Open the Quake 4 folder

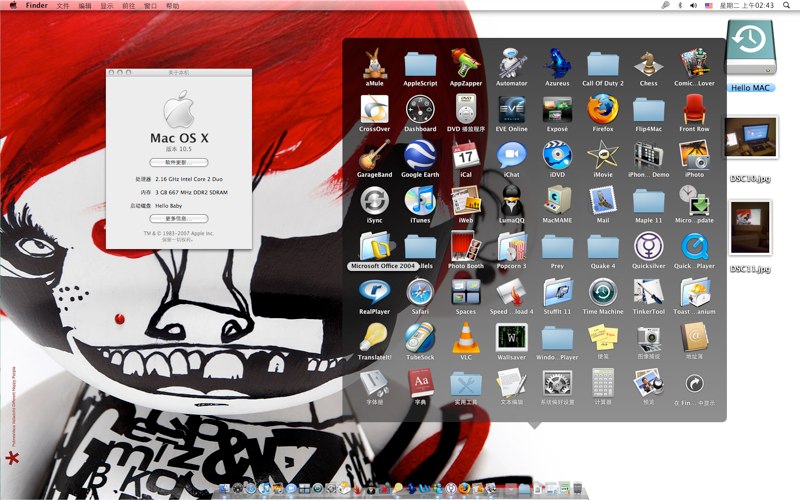coord(603,247)
